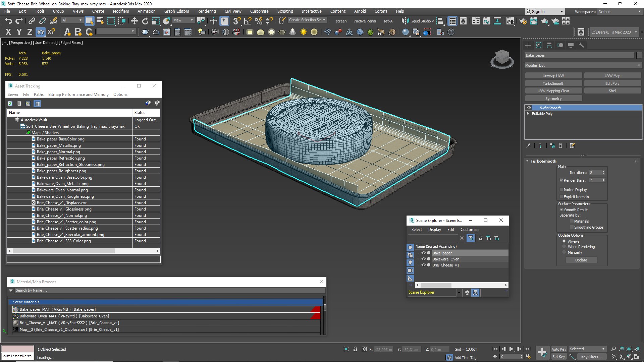This screenshot has width=644, height=362.
Task: Open the Create Selection Set dropdown
Action: [x=308, y=20]
